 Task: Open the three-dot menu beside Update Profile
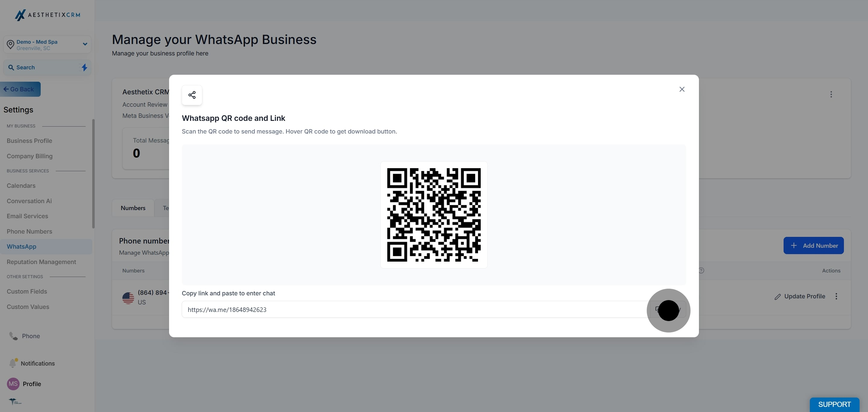(x=836, y=296)
